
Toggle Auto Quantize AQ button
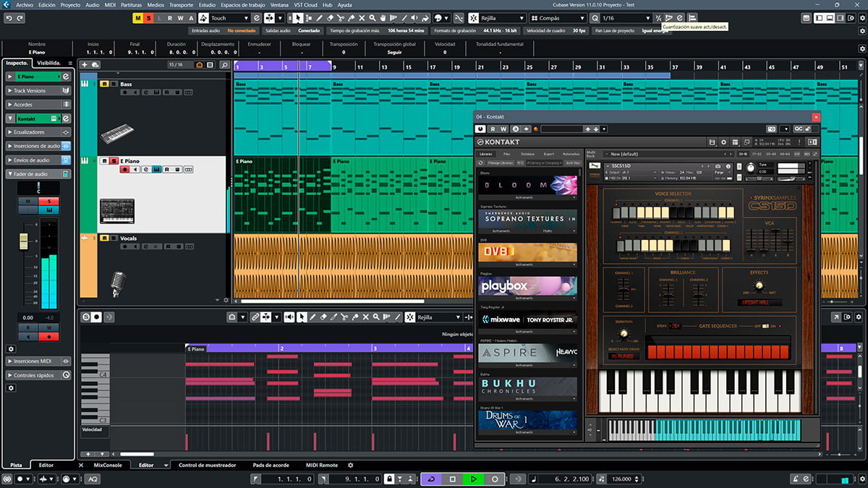coord(93,479)
